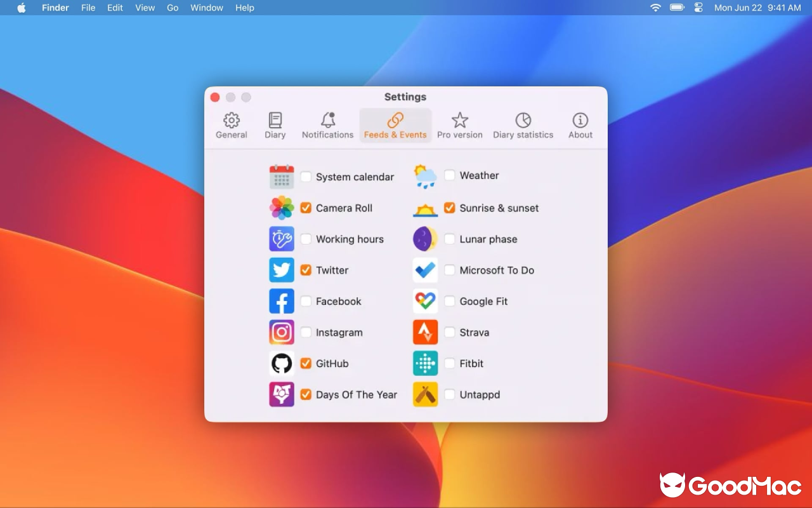Click the battery status icon

coord(678,8)
